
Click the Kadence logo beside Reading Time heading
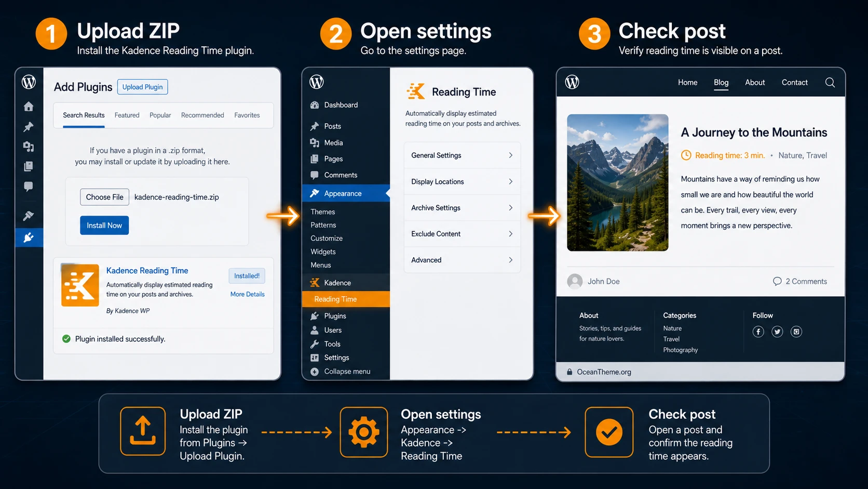[x=416, y=91]
